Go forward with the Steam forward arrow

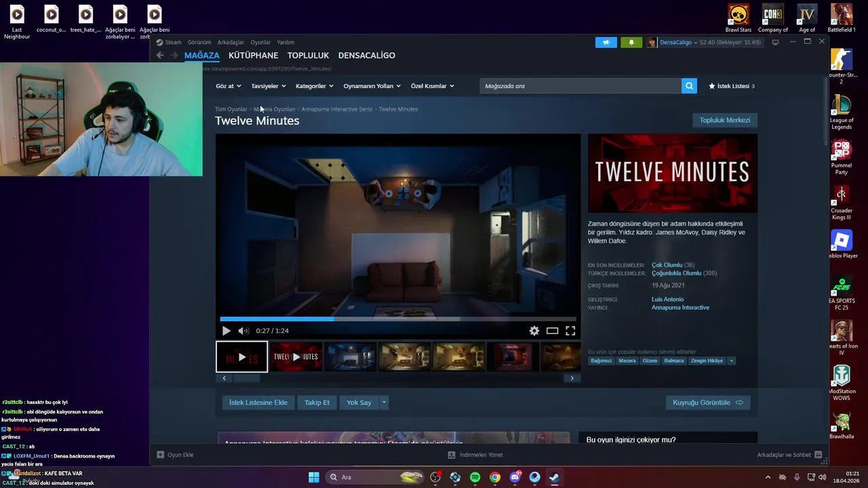pos(175,56)
